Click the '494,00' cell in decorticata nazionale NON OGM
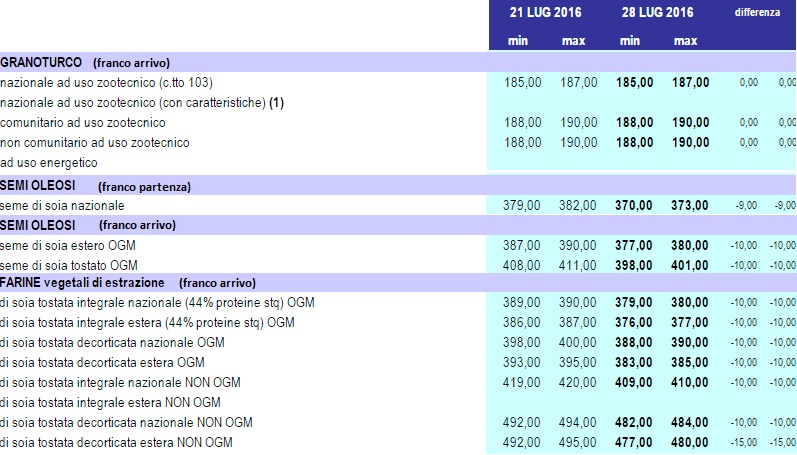797x455 pixels. (x=577, y=422)
